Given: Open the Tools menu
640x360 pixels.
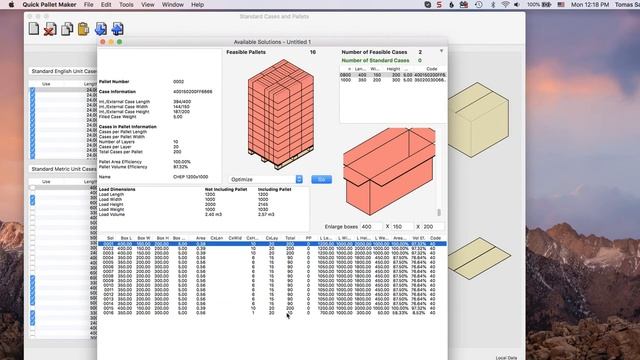Looking at the screenshot, I should (x=126, y=4).
